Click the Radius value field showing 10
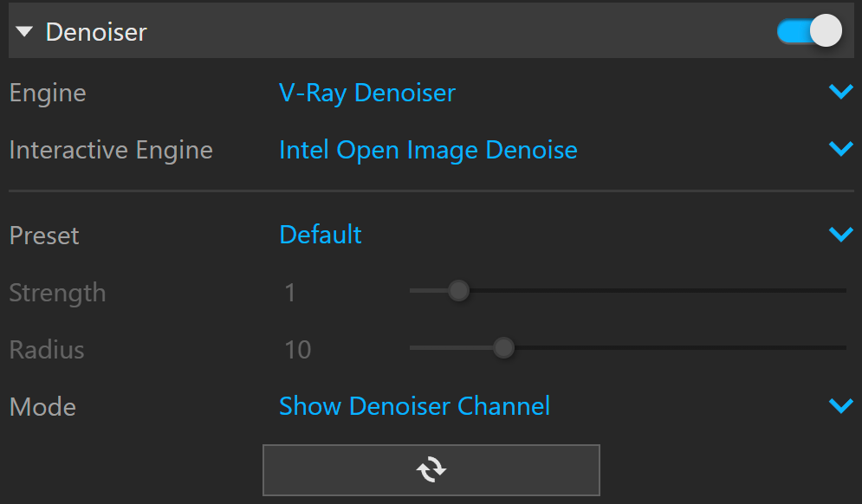This screenshot has height=504, width=862. 297,350
